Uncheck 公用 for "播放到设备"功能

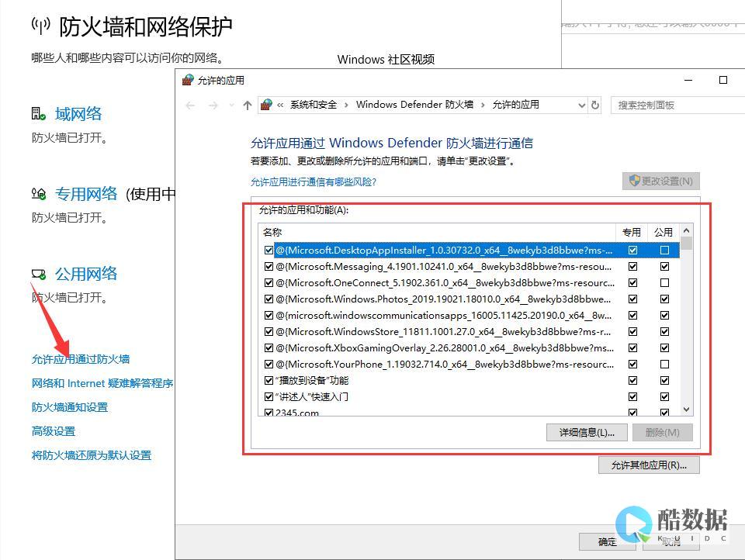665,381
